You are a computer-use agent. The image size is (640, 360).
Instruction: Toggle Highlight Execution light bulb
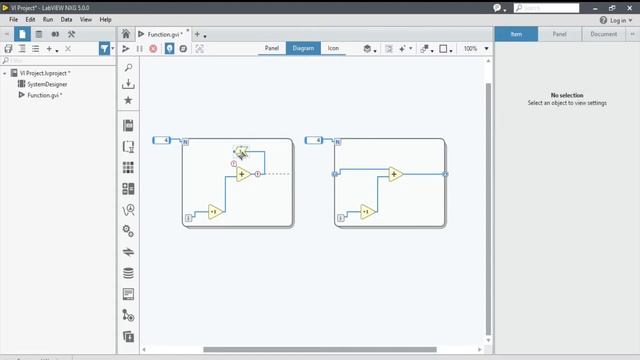(x=169, y=49)
